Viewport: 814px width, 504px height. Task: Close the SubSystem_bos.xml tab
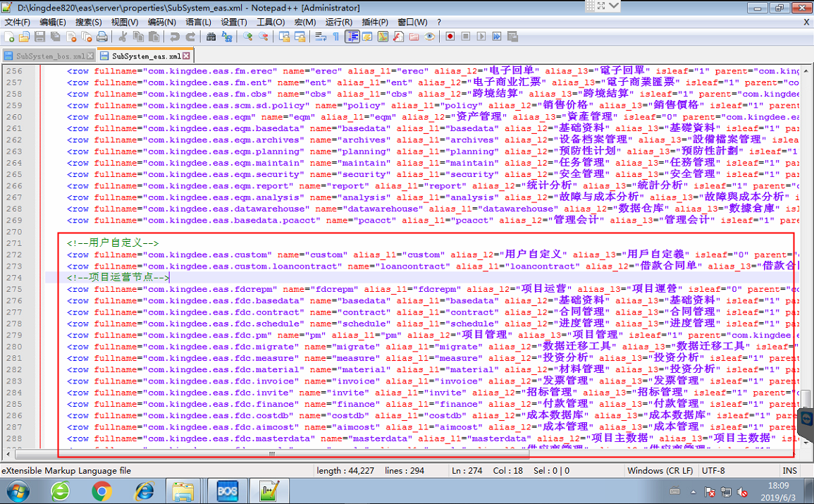pyautogui.click(x=90, y=56)
